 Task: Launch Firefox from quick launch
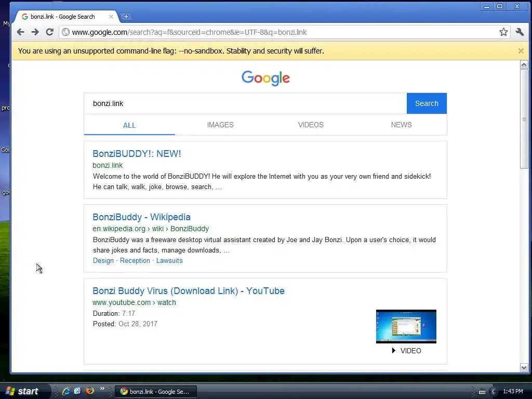tap(90, 391)
